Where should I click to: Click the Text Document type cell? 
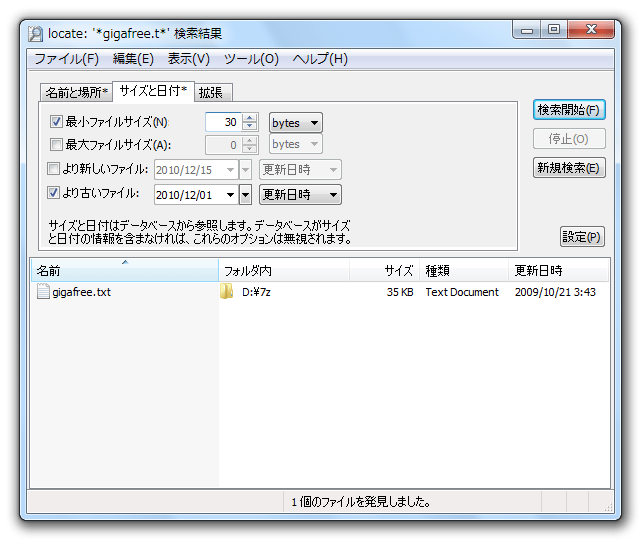(x=462, y=292)
